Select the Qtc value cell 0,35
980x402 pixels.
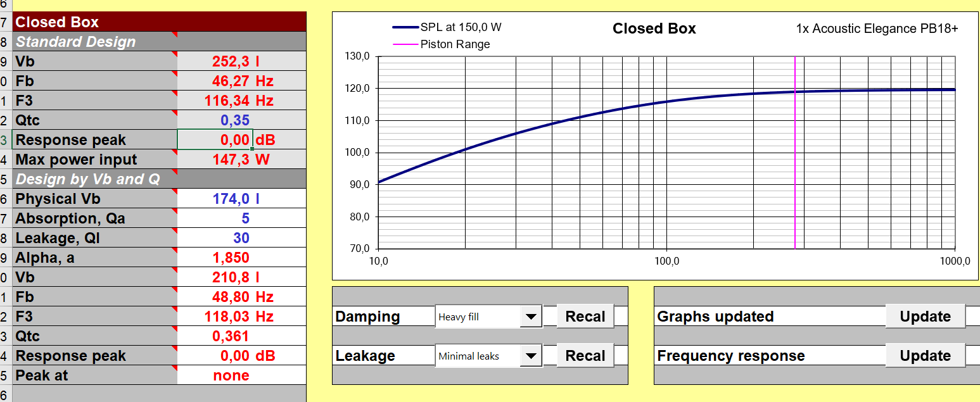click(235, 120)
